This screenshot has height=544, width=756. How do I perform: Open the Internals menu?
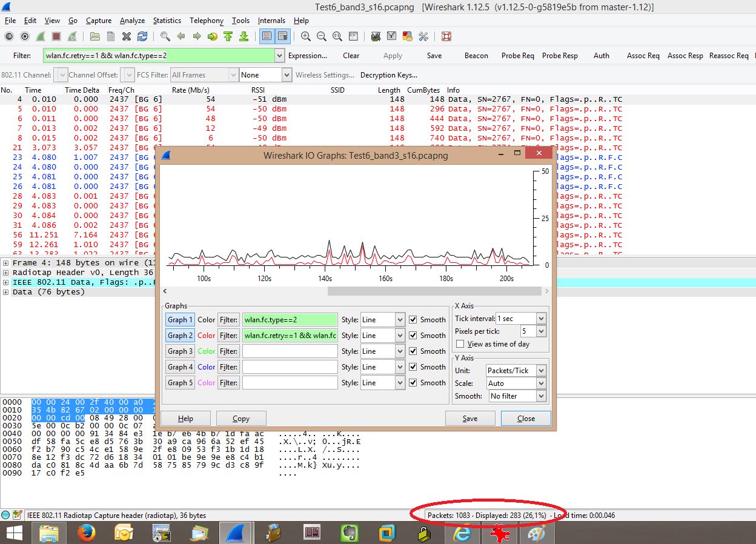click(x=271, y=20)
